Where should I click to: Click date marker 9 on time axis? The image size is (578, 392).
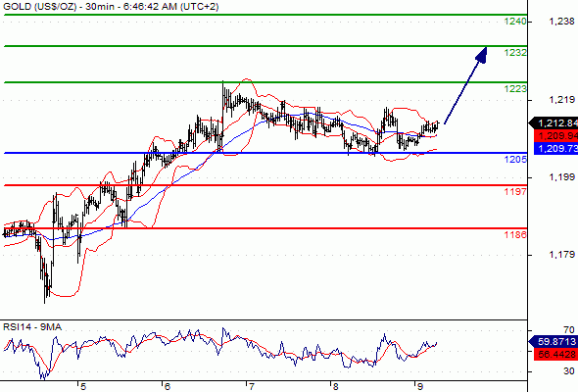click(x=420, y=386)
